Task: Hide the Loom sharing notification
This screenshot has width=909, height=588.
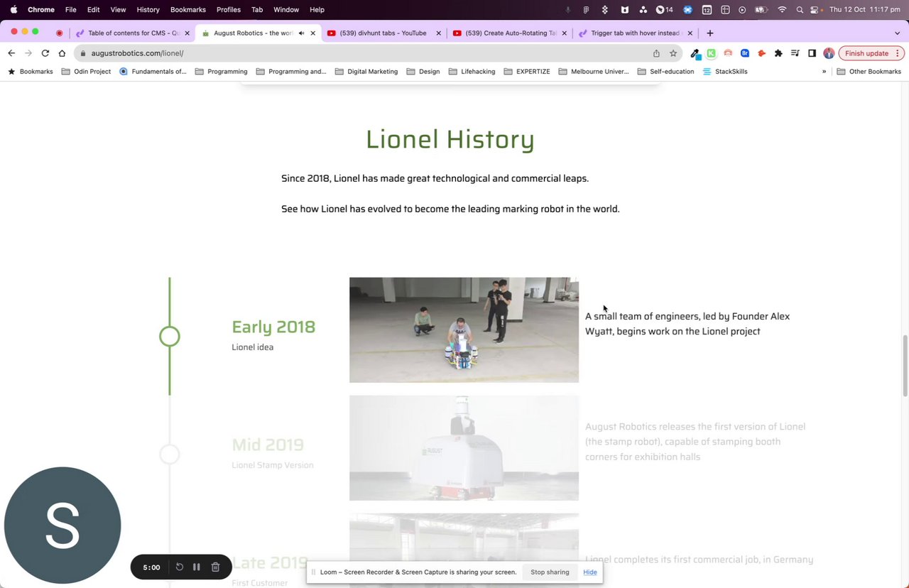Action: tap(590, 572)
